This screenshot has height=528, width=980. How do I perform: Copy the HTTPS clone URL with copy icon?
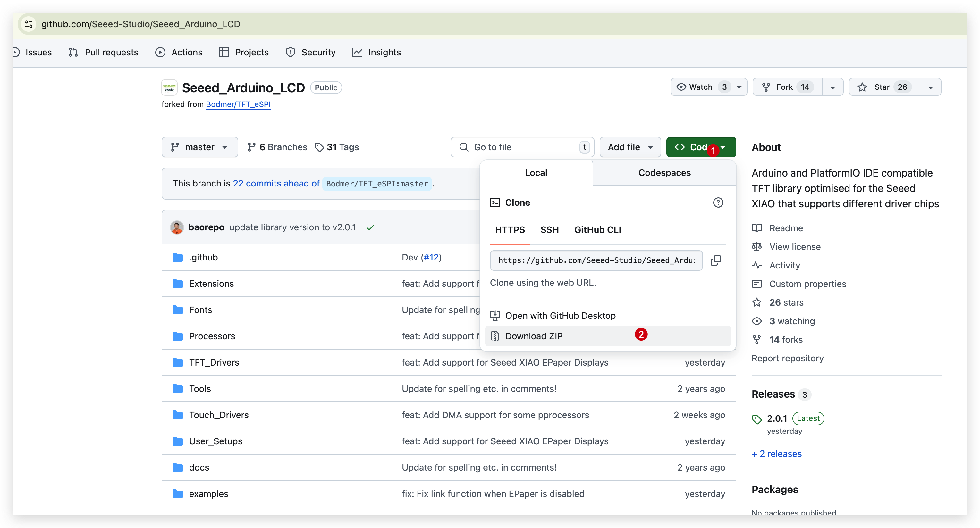point(715,260)
